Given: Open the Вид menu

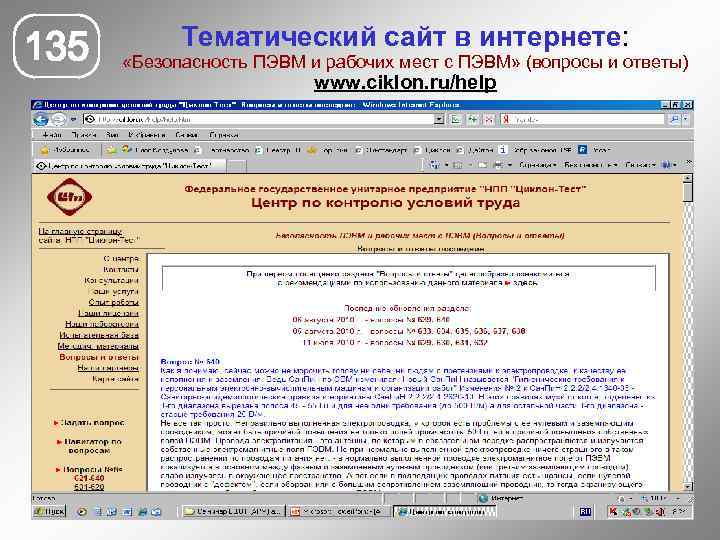Looking at the screenshot, I should pos(112,135).
